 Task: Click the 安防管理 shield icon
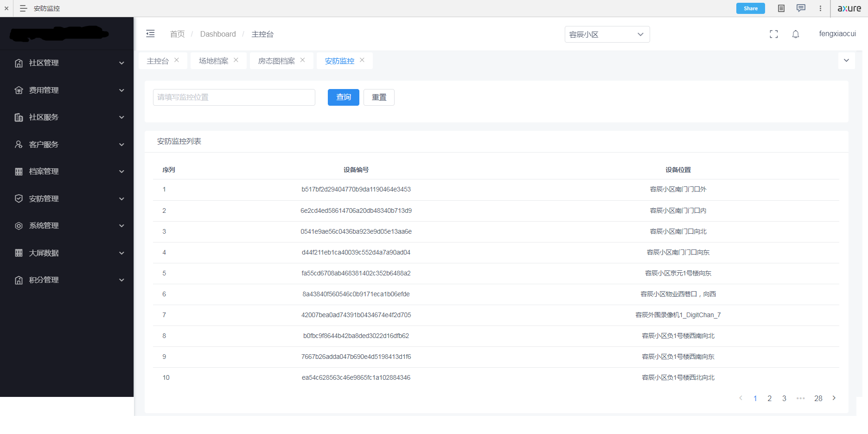19,199
